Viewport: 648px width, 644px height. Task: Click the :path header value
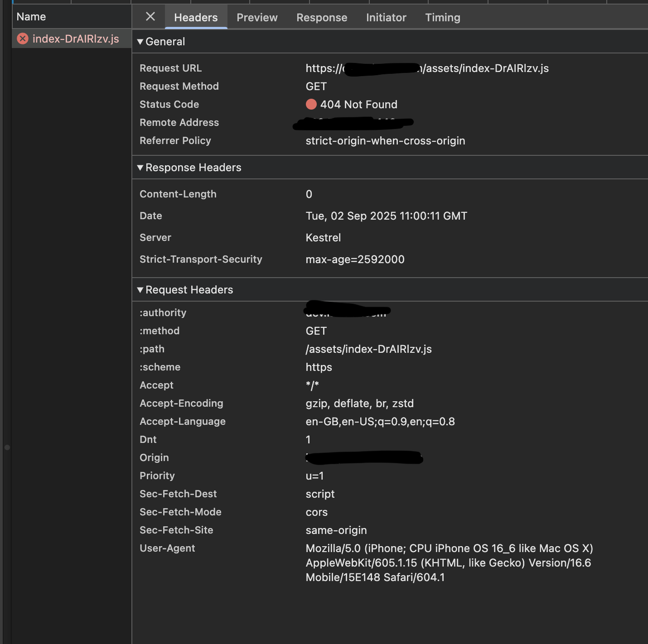tap(368, 349)
